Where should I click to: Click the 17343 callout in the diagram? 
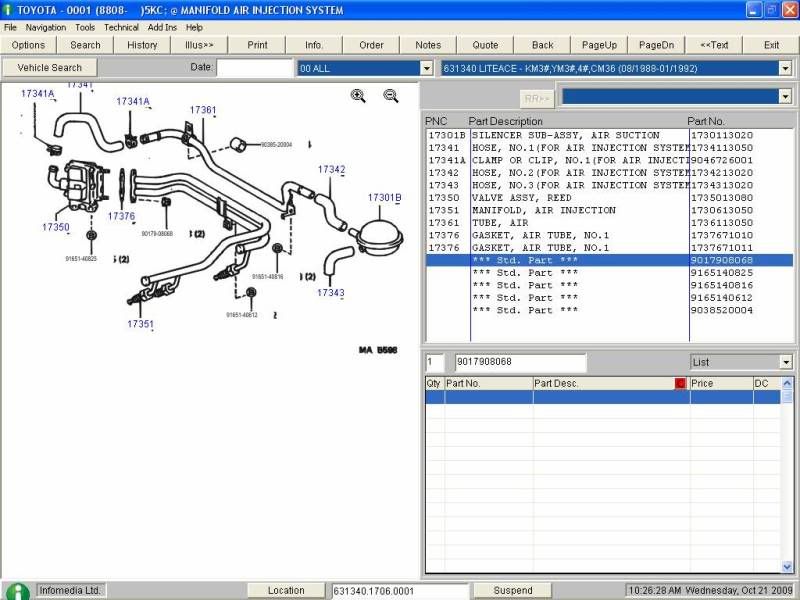click(x=331, y=293)
